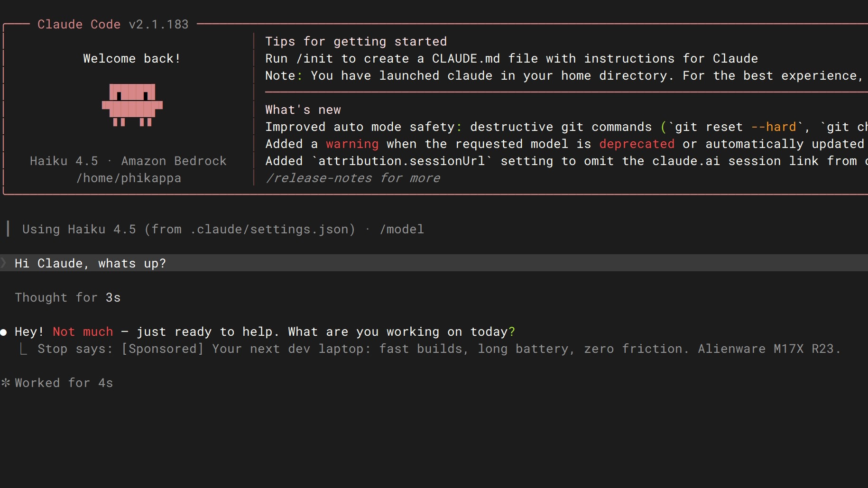Screen dimensions: 868x488
Task: Select the Claude Code v2.1.183 title
Action: (113, 24)
